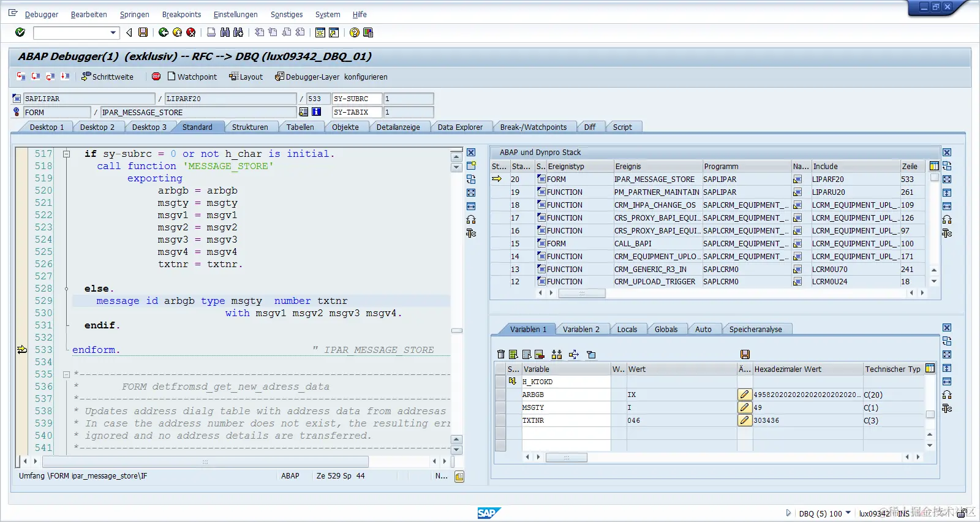The height and width of the screenshot is (522, 980).
Task: Collapse the code block at line 517
Action: [66, 154]
